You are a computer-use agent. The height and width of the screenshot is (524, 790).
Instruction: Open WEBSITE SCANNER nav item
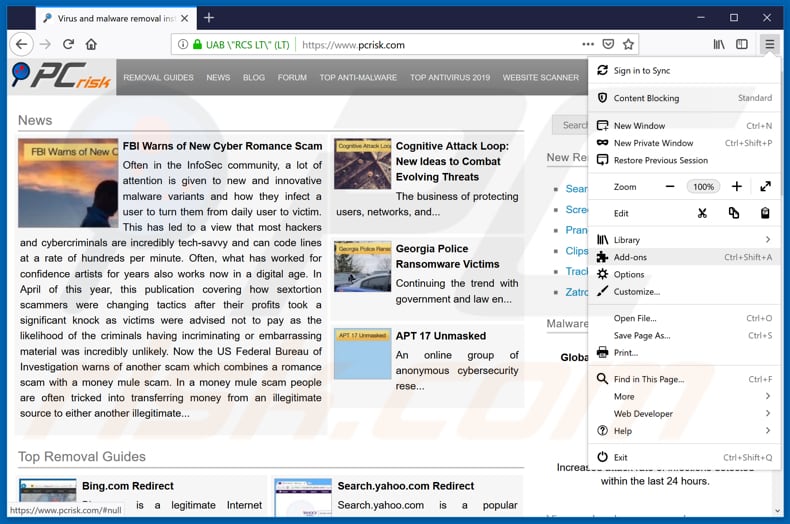(541, 78)
